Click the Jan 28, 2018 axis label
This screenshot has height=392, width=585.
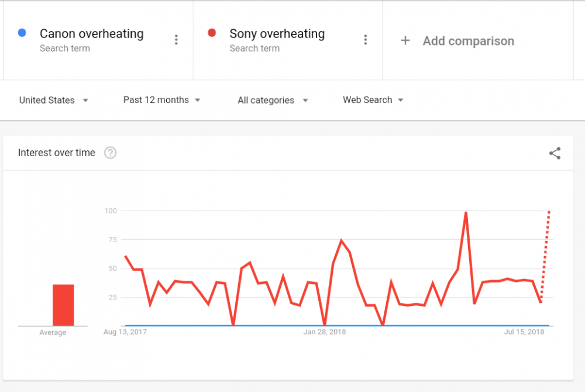325,332
